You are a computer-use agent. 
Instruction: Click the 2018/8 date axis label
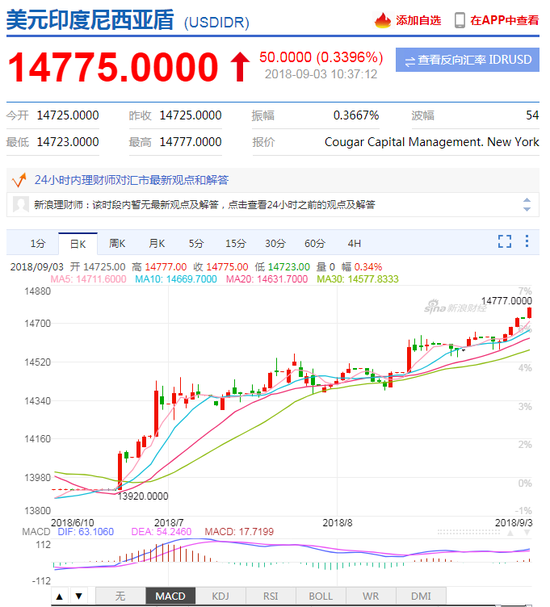click(x=338, y=523)
